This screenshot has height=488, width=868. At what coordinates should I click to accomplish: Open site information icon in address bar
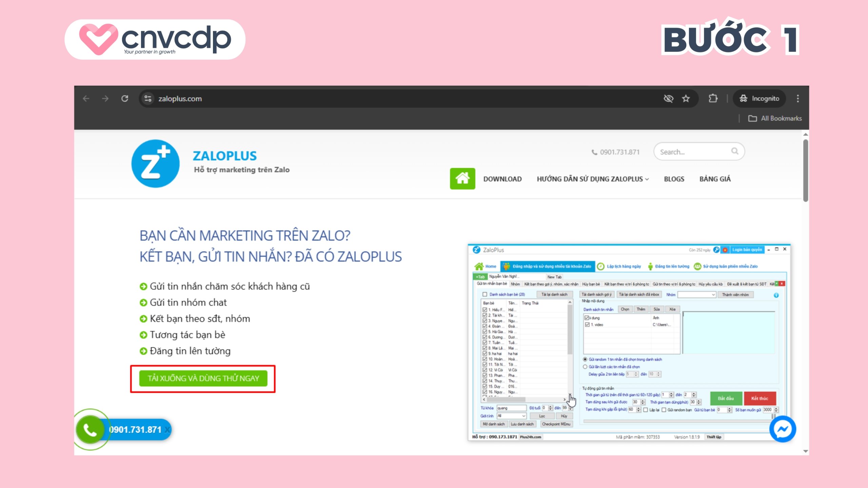pyautogui.click(x=148, y=99)
